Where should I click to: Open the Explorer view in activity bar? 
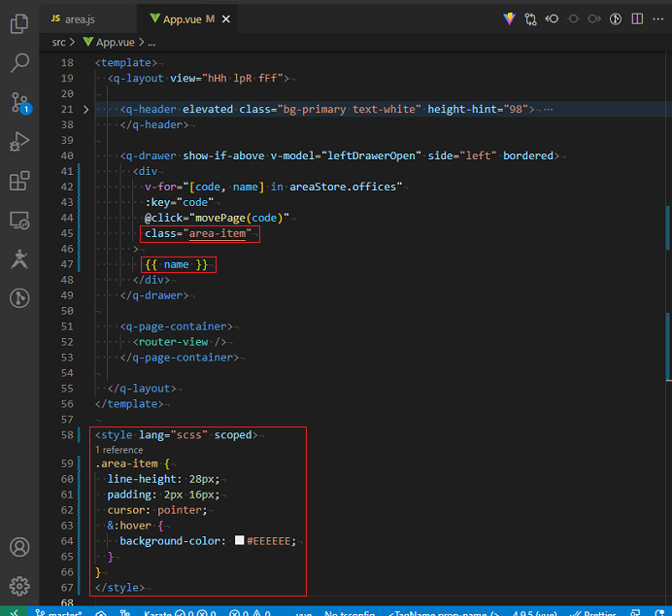[x=19, y=23]
